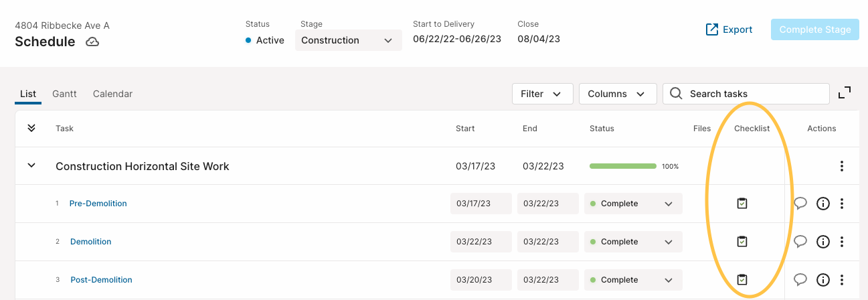868x300 pixels.
Task: Click the Export icon button
Action: coord(729,29)
